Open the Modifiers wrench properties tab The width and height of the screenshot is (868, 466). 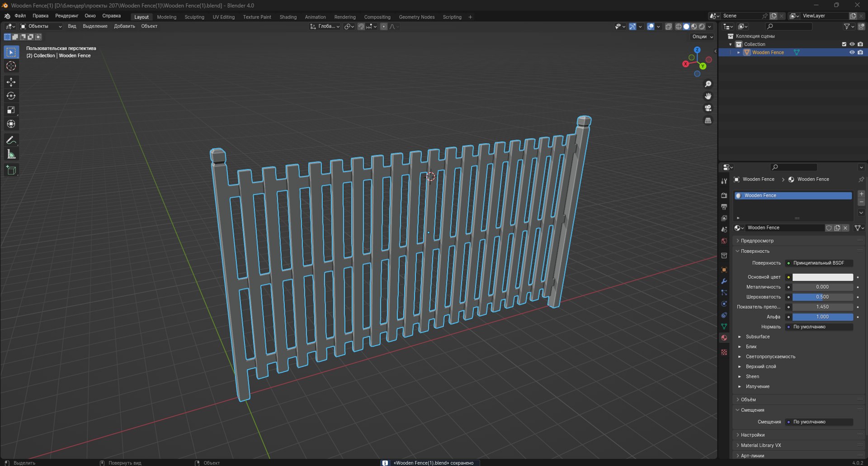pos(724,281)
